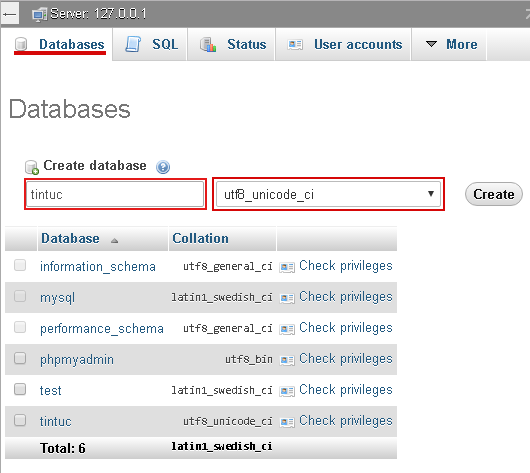Viewport: 530px width, 473px height.
Task: Click utf8_general_ci in information_schema row
Action: pos(227,266)
